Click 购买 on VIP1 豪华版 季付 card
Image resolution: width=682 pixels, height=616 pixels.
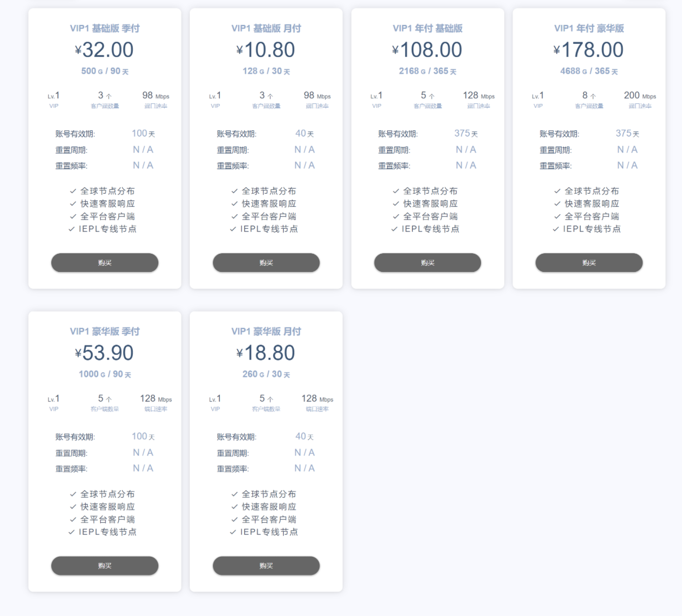105,566
